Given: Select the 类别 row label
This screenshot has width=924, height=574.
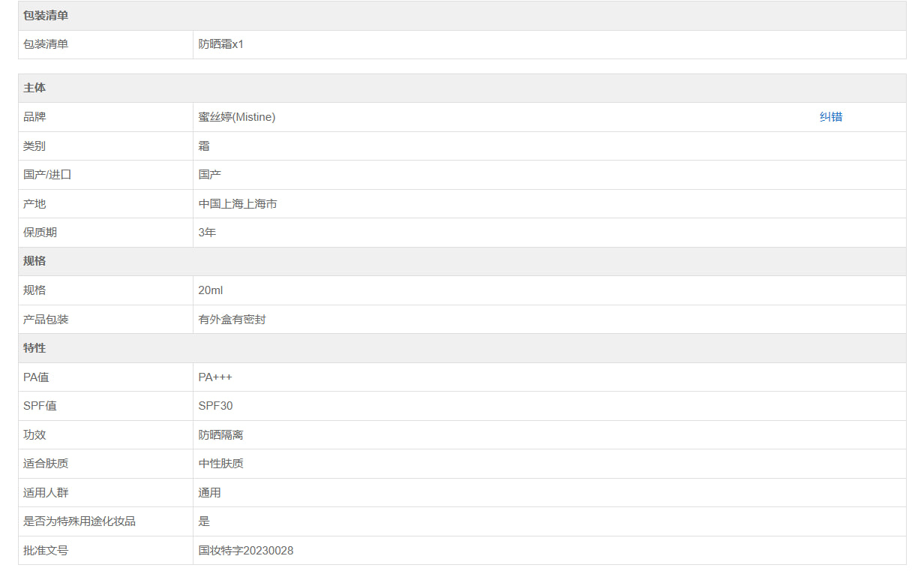Looking at the screenshot, I should tap(34, 146).
